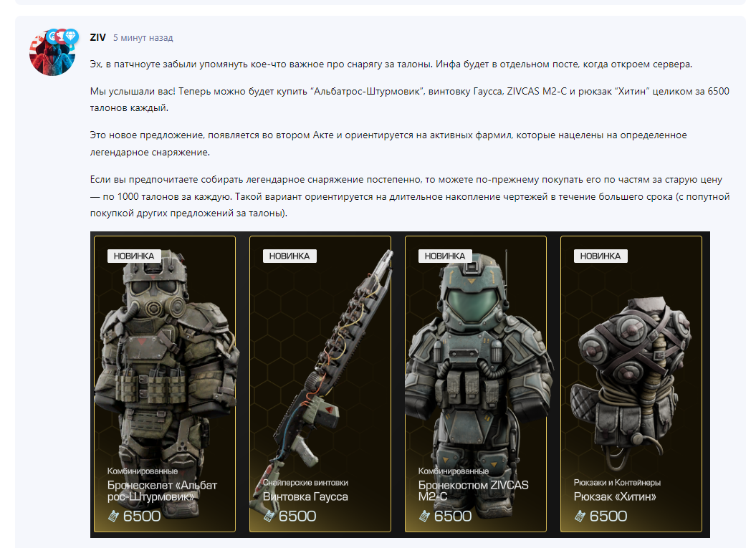Click the paragraph beginning "Мы услышали вас!"
The width and height of the screenshot is (756, 548).
pyautogui.click(x=409, y=100)
